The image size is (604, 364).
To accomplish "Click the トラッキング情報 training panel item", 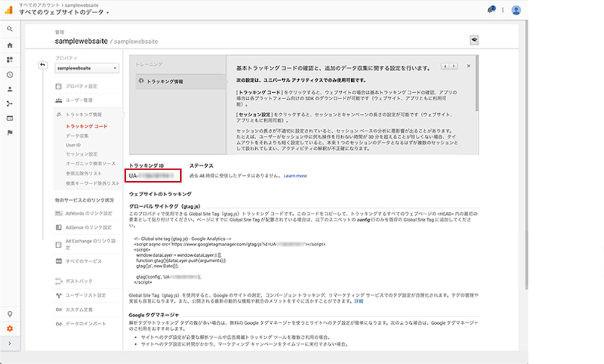I will 181,81.
